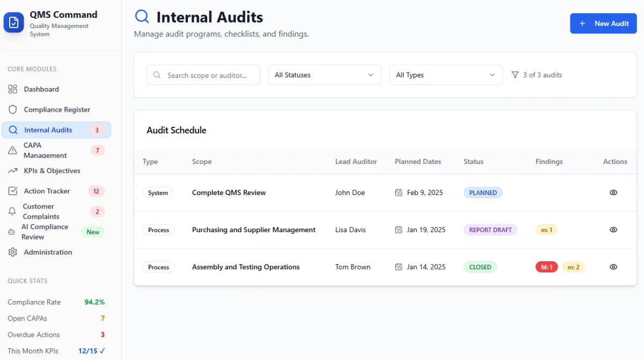644x360 pixels.
Task: Click the CAPA Management warning triangle icon
Action: pyautogui.click(x=13, y=150)
